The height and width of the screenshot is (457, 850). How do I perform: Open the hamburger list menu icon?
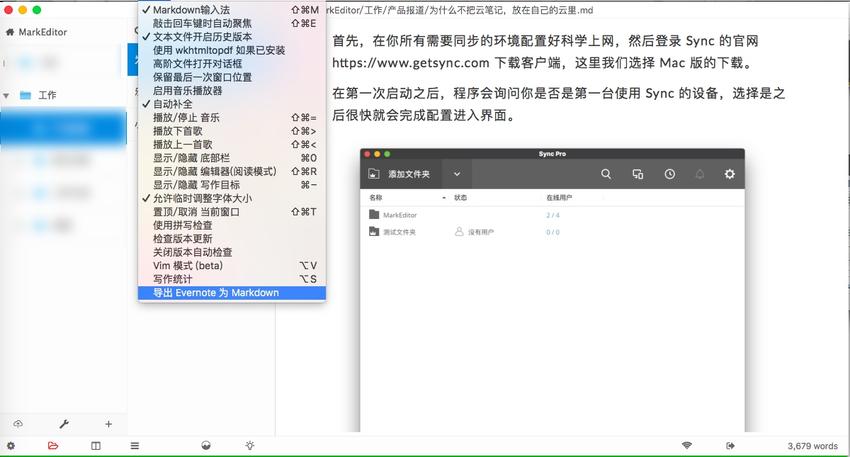pyautogui.click(x=135, y=446)
